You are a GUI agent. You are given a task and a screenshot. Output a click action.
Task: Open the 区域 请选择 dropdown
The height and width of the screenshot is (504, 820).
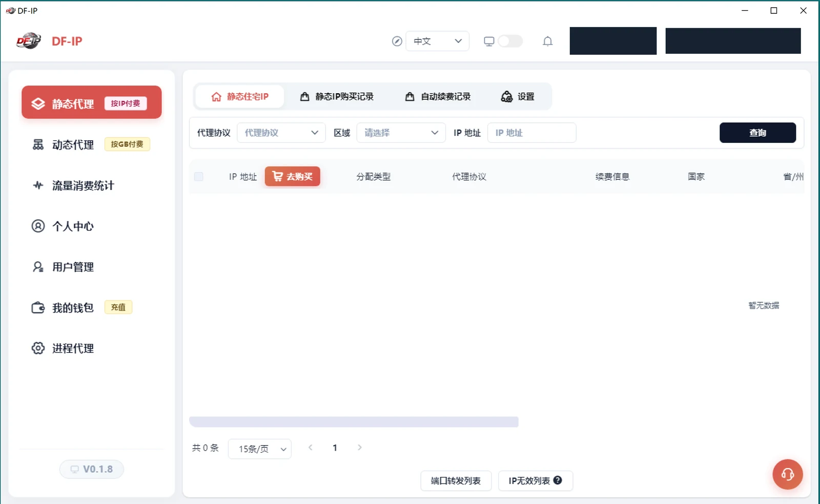click(x=401, y=133)
